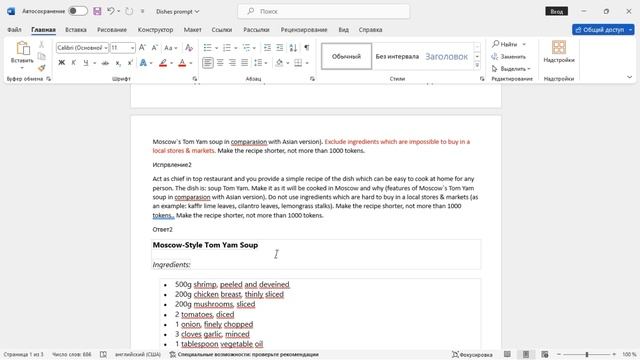Switch to the Вставка tab
The image size is (640, 360).
pyautogui.click(x=76, y=30)
